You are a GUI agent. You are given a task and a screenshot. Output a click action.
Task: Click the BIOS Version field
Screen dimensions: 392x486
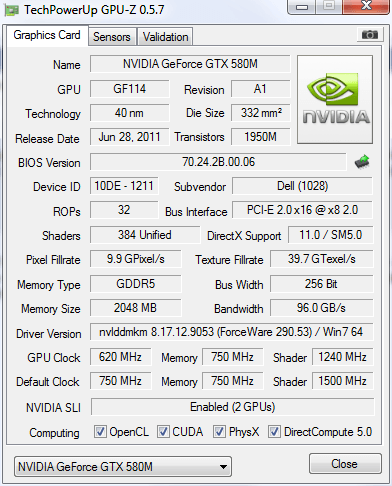click(x=218, y=162)
